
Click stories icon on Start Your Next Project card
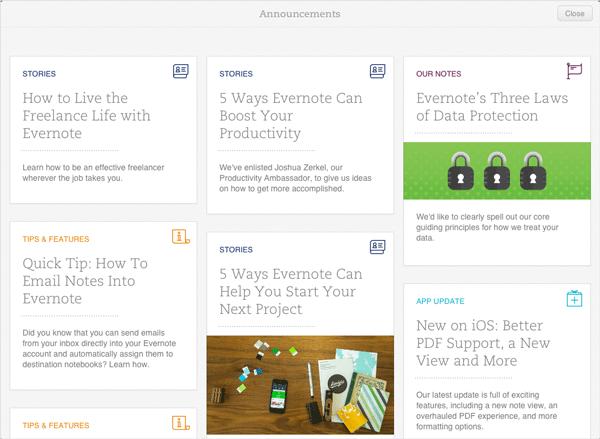coord(377,246)
